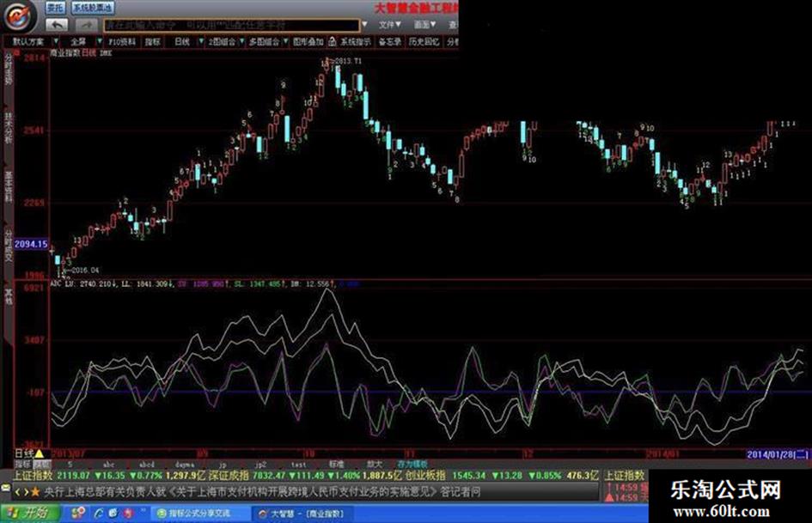Open the Windows 开始 Start button
Screen dimensions: 812x523
tap(31, 514)
